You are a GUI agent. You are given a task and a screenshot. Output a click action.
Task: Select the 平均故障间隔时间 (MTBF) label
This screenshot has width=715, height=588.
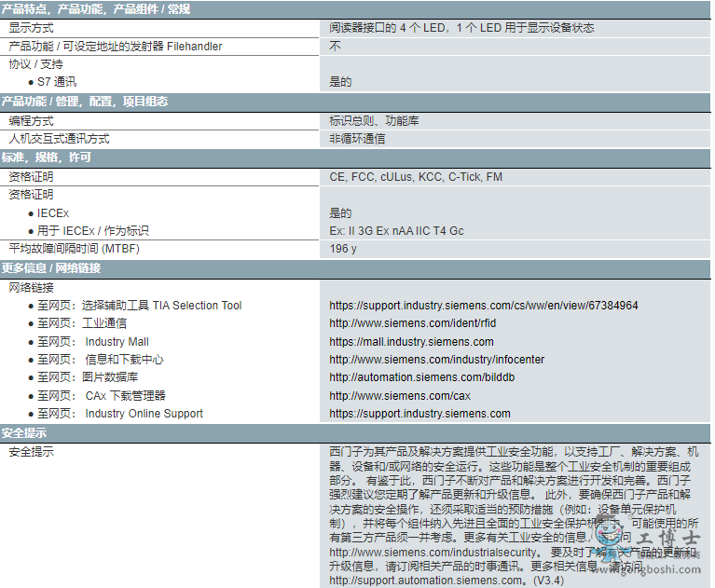coord(74,249)
